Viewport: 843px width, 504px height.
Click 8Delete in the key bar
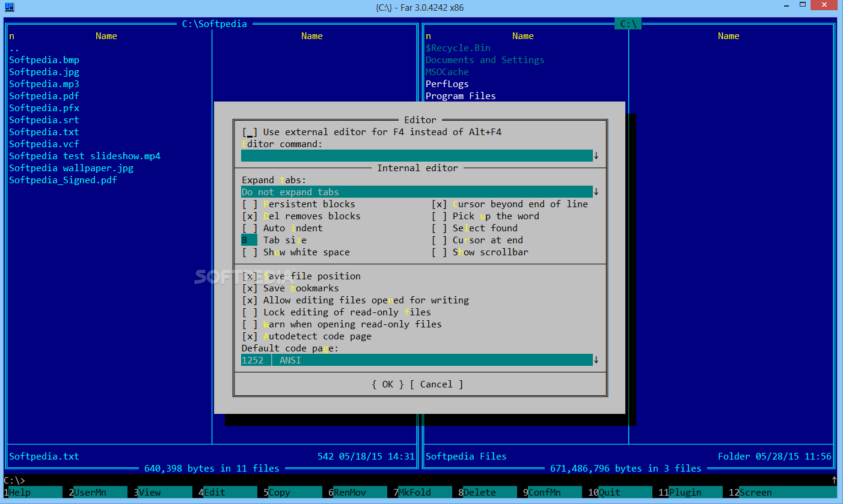click(x=487, y=493)
